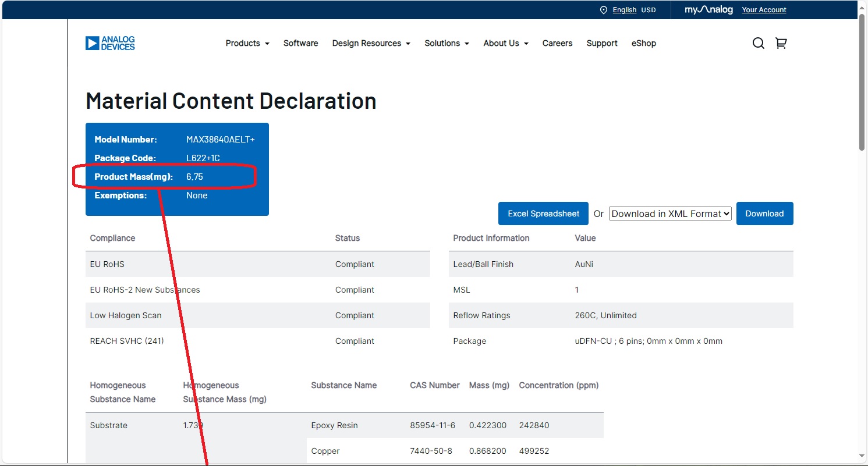The image size is (868, 466).
Task: Open the shopping cart icon
Action: click(x=781, y=43)
